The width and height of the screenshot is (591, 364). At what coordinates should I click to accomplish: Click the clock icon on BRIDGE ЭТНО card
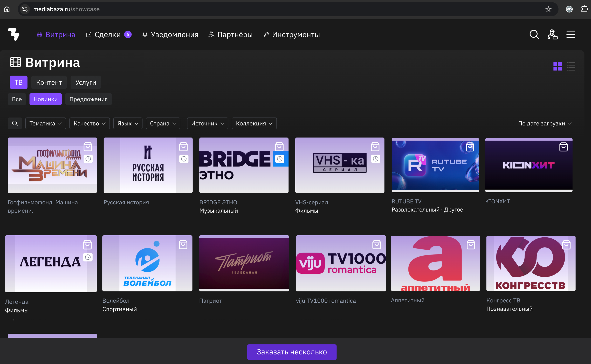click(x=280, y=159)
